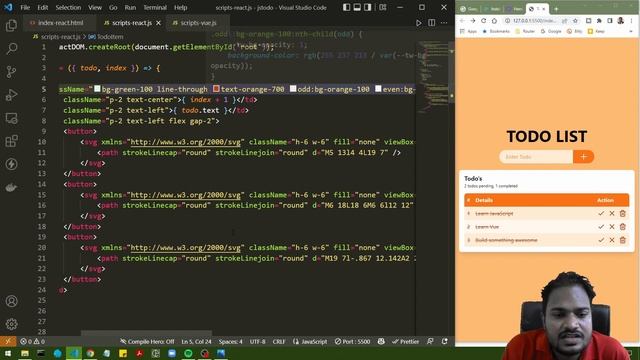Delete 'Build something awesome' todo with trash icon
This screenshot has width=640, height=360.
(622, 240)
